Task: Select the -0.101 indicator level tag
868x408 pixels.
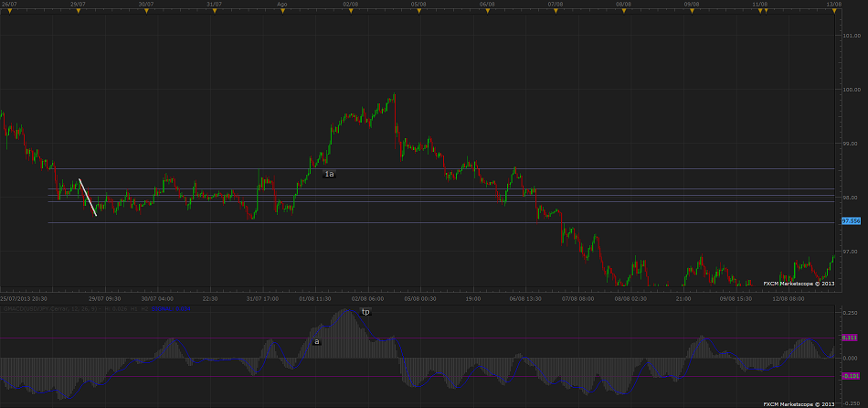Action: tap(850, 376)
